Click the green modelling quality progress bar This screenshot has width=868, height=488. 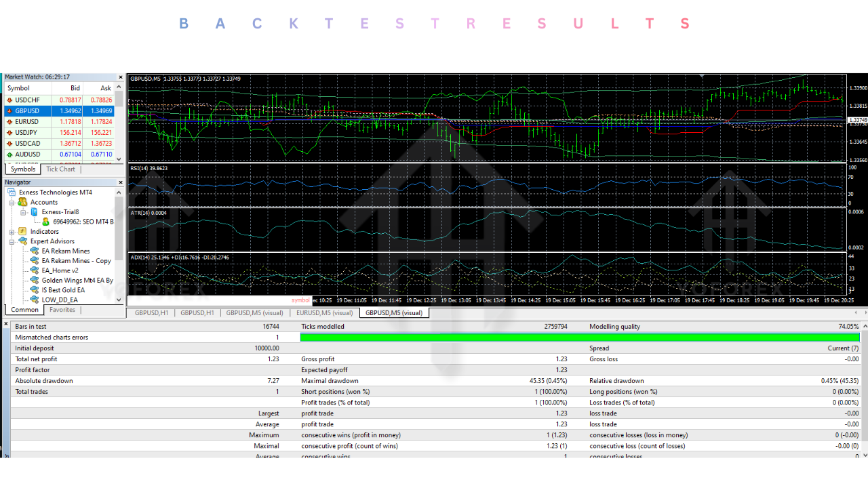point(576,337)
